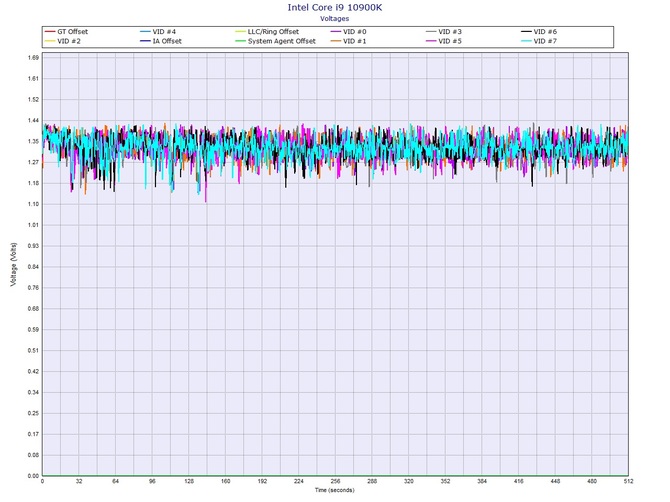Screen dimensions: 670x502
Task: Click the 128 x-axis tick label
Action: pos(189,481)
